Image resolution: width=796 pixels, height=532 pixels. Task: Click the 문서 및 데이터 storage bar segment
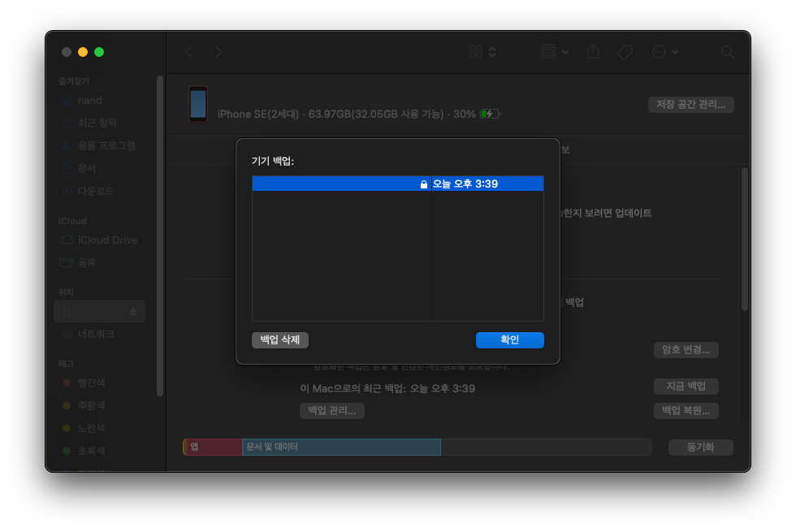(341, 447)
